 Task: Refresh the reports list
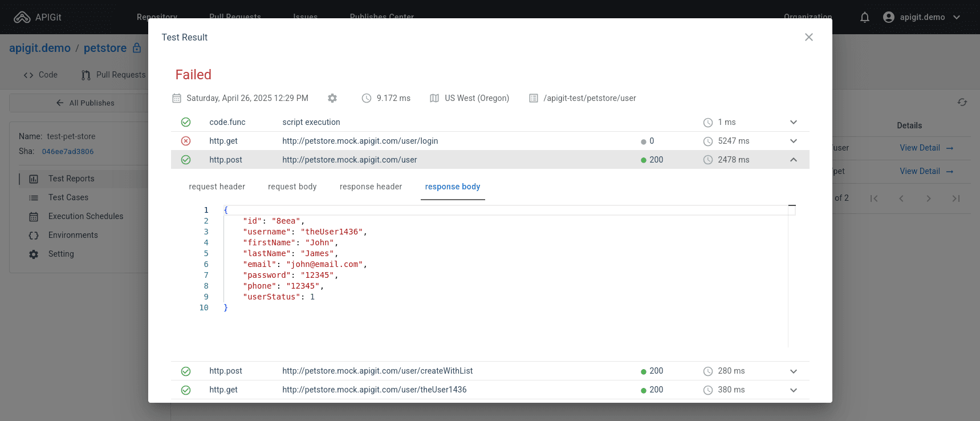962,102
